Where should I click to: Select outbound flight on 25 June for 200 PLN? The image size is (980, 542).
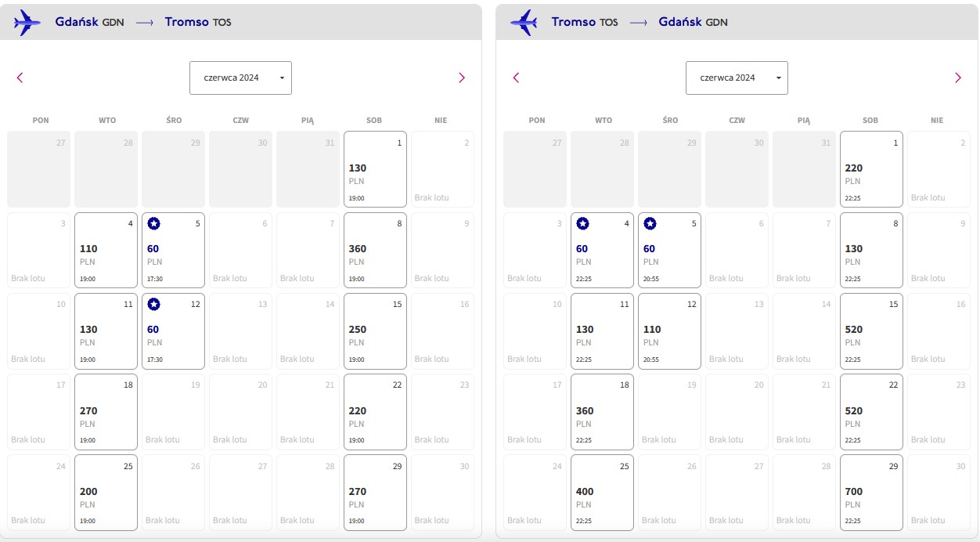coord(106,493)
